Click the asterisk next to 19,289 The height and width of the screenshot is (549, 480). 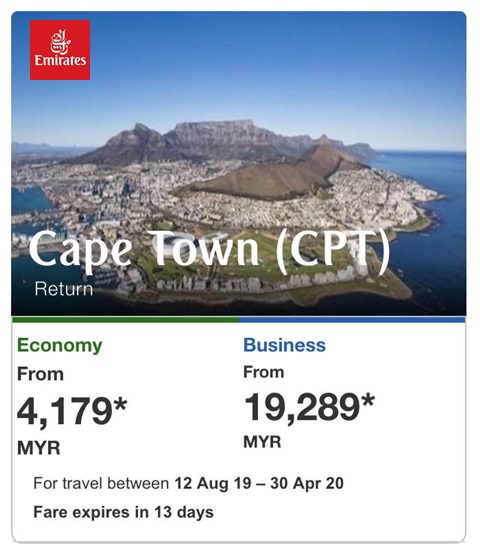coord(368,401)
